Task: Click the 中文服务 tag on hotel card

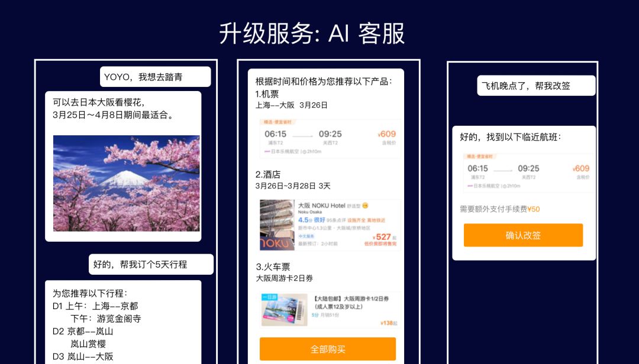Action: click(x=306, y=236)
